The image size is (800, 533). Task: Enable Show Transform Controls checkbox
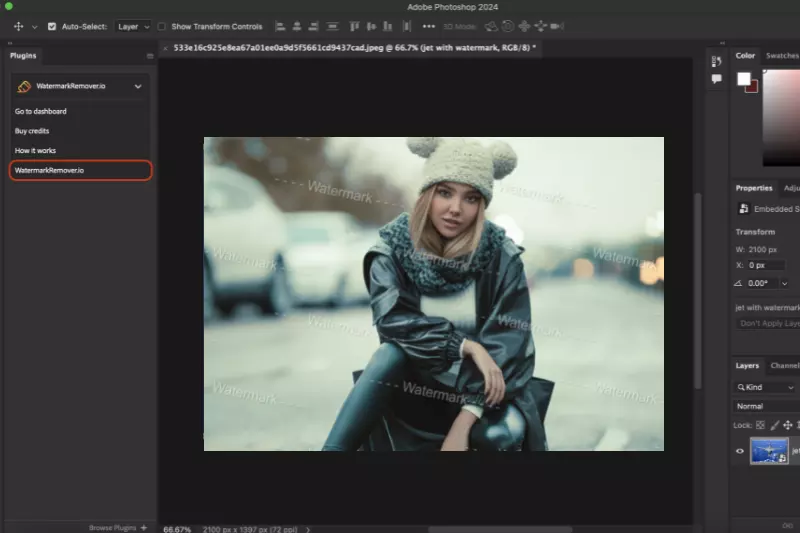click(162, 27)
